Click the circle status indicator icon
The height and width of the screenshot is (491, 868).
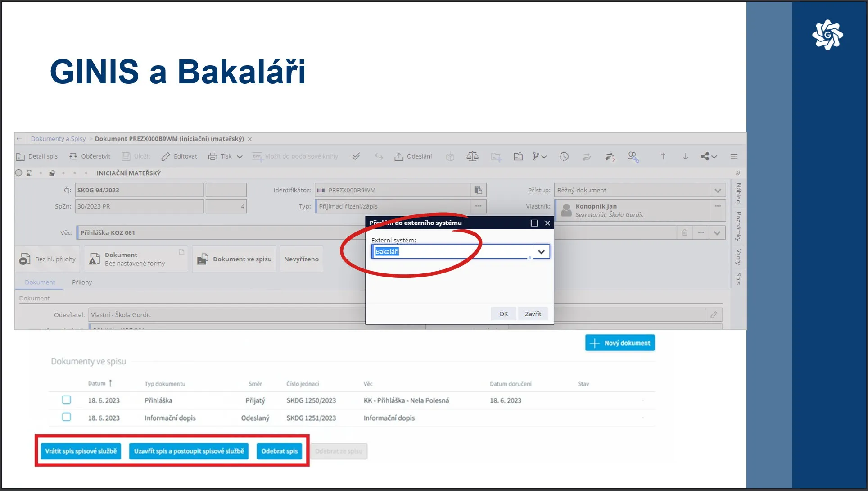19,173
